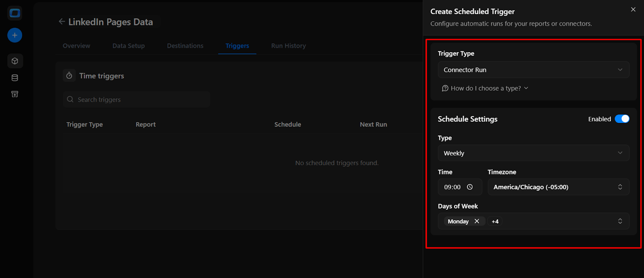
Task: Switch to the Data Setup tab
Action: (x=129, y=46)
